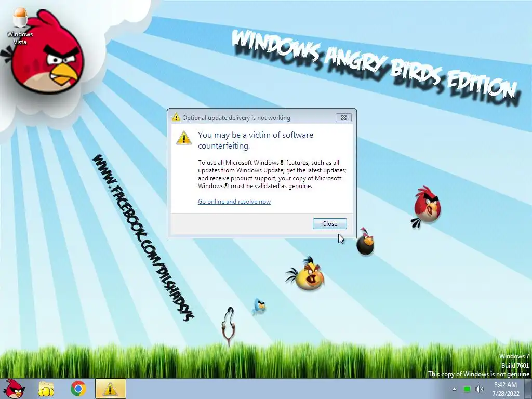The image size is (532, 399).
Task: Open the egg folder taskbar icon
Action: tap(46, 389)
